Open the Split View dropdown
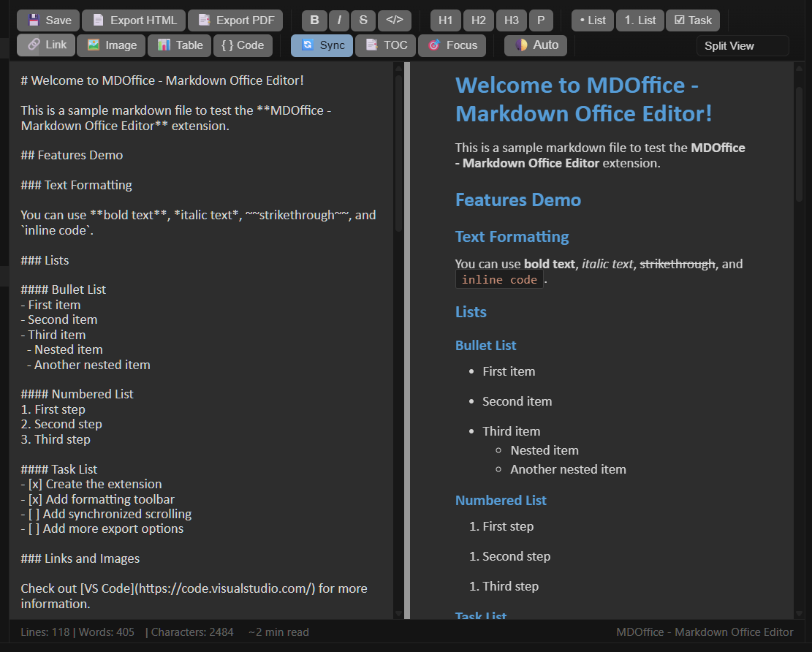The height and width of the screenshot is (652, 812). [743, 45]
